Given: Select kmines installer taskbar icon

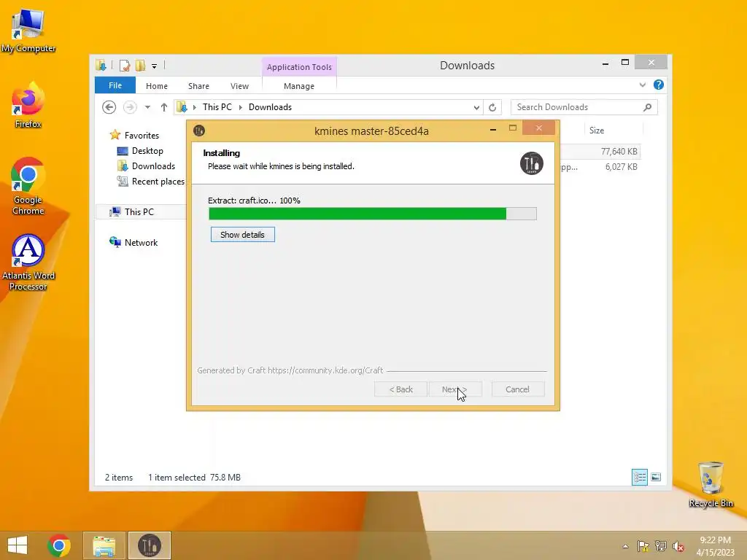Looking at the screenshot, I should coord(149,545).
